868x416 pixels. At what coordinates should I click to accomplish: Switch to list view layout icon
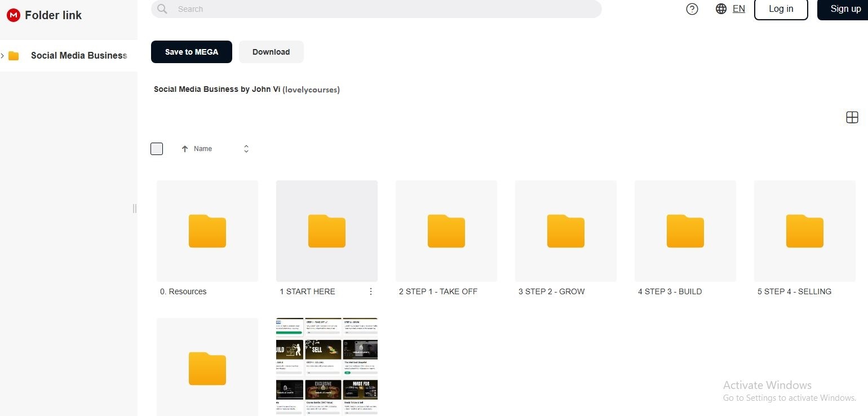tap(852, 117)
